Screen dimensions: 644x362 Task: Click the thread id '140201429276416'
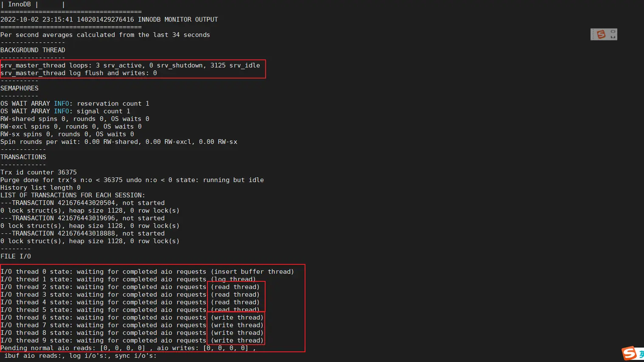(105, 20)
